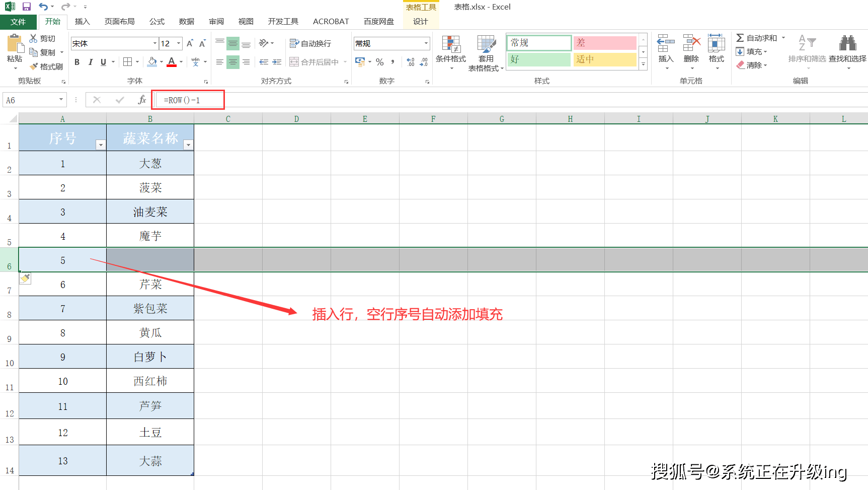Click the Format Painter brush icon
The height and width of the screenshot is (490, 868).
[34, 66]
